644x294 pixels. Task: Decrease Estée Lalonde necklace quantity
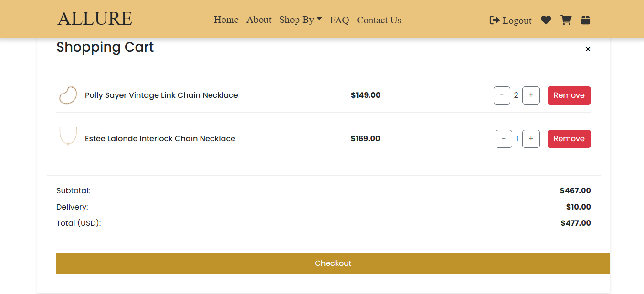[x=504, y=139]
